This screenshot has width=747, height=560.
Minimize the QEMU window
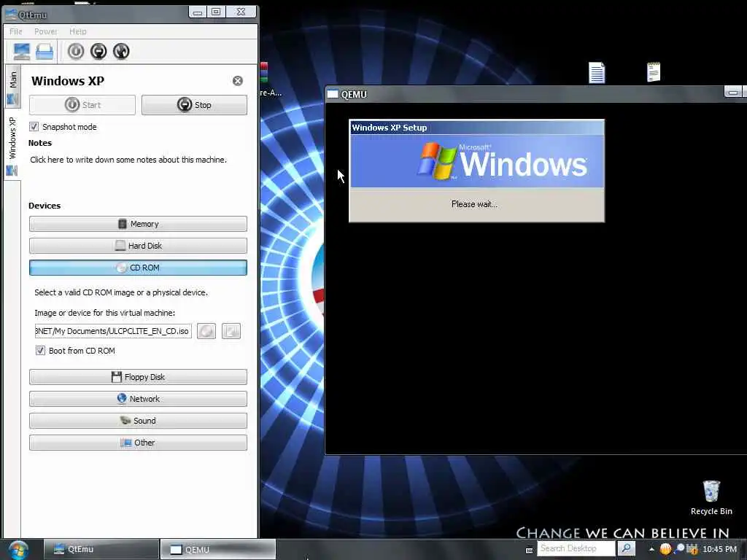click(x=732, y=92)
